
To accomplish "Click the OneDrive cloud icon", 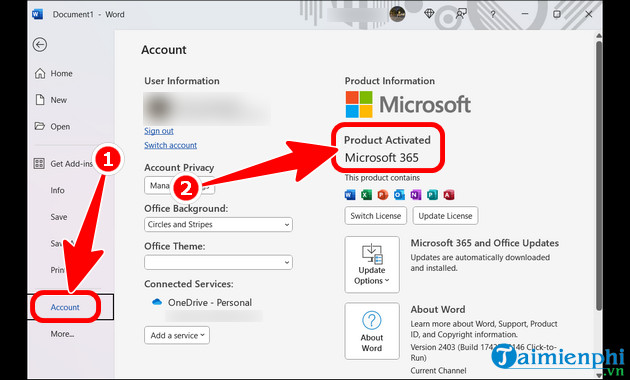I will coord(157,302).
